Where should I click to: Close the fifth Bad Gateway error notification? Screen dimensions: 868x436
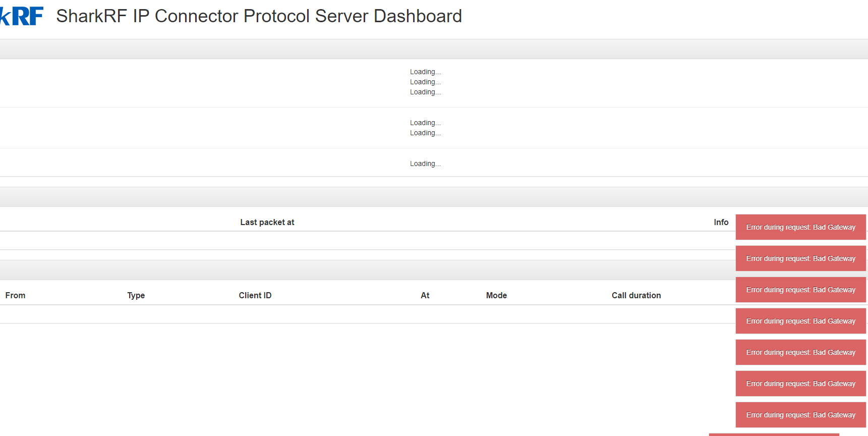click(x=800, y=352)
